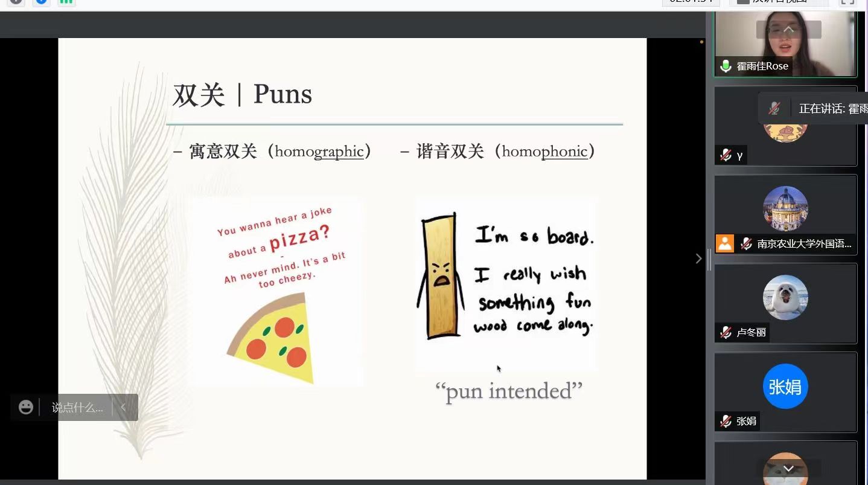
Task: Click the '说点什么...' chat input field
Action: coord(77,408)
